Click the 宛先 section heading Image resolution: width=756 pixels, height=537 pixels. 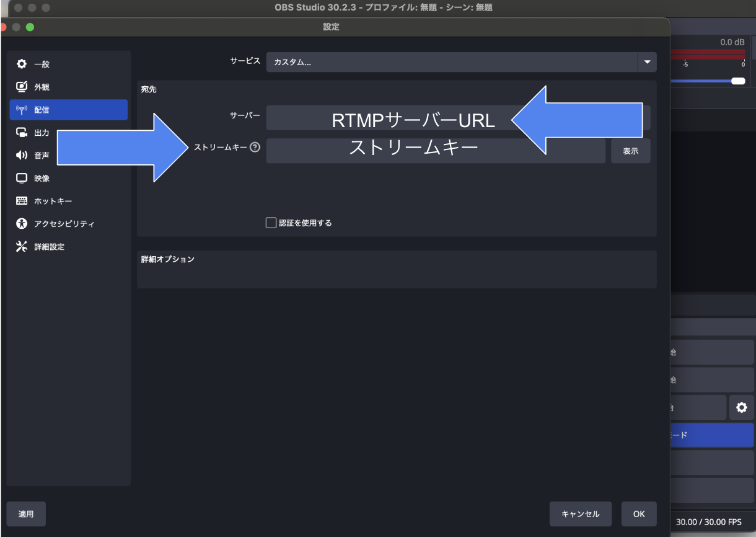149,89
